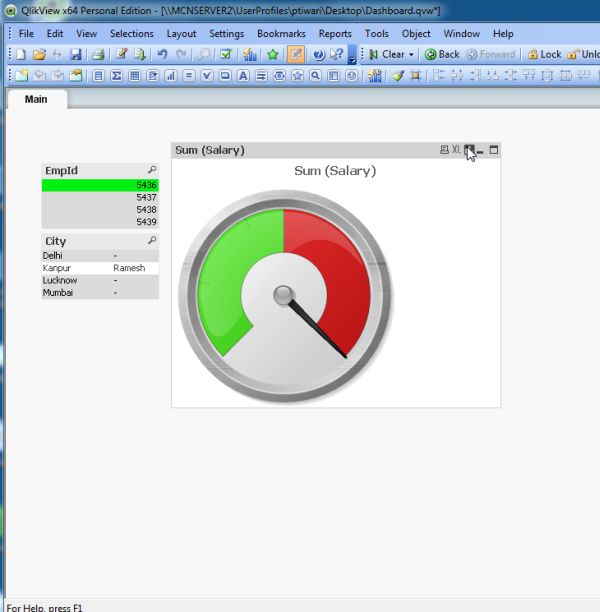Click the Quick Chart Wizard icon

(249, 54)
